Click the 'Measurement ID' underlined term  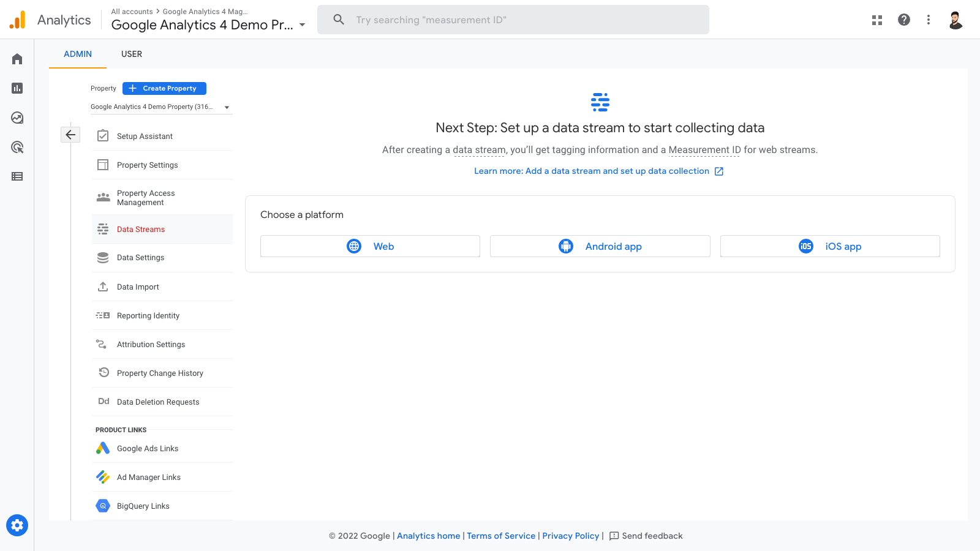[x=704, y=150]
